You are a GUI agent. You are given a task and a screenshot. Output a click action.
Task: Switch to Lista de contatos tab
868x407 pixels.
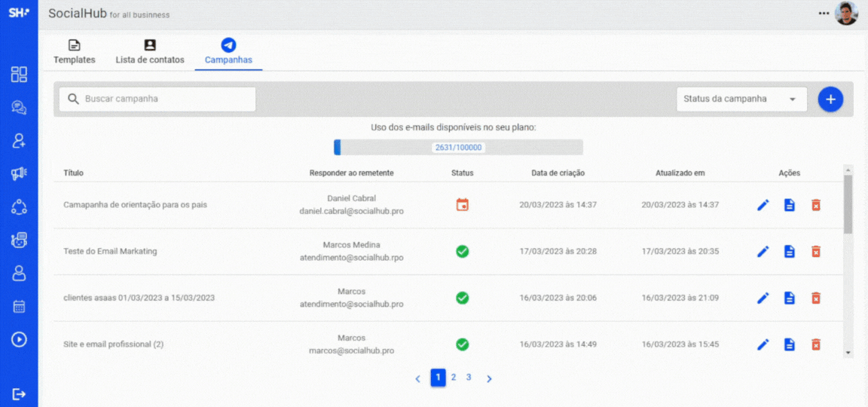(150, 53)
